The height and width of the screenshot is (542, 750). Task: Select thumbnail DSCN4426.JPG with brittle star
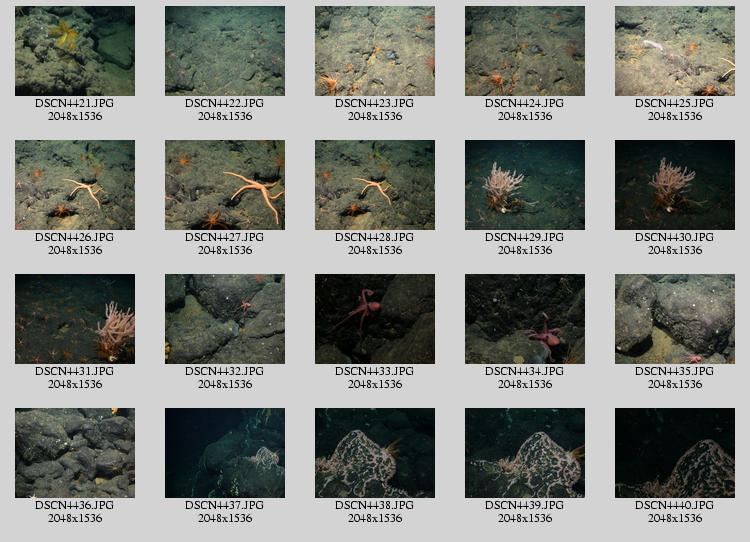tap(75, 185)
